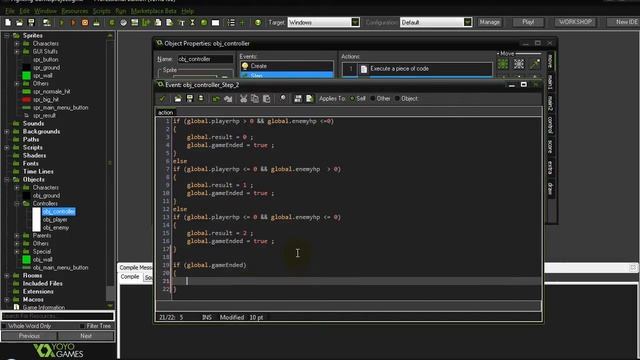640x360 pixels.
Task: Create a new sprite via the toolbar icon
Action: [111, 22]
